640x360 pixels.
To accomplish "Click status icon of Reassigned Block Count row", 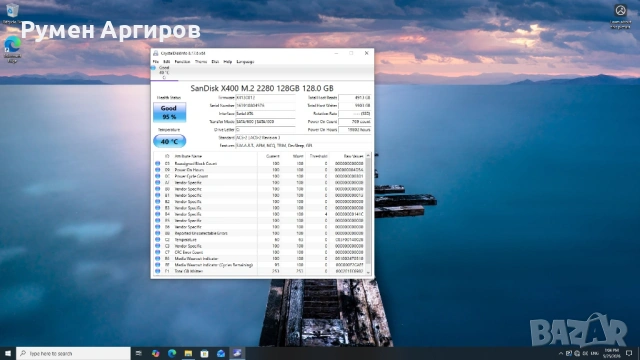I will (x=158, y=163).
